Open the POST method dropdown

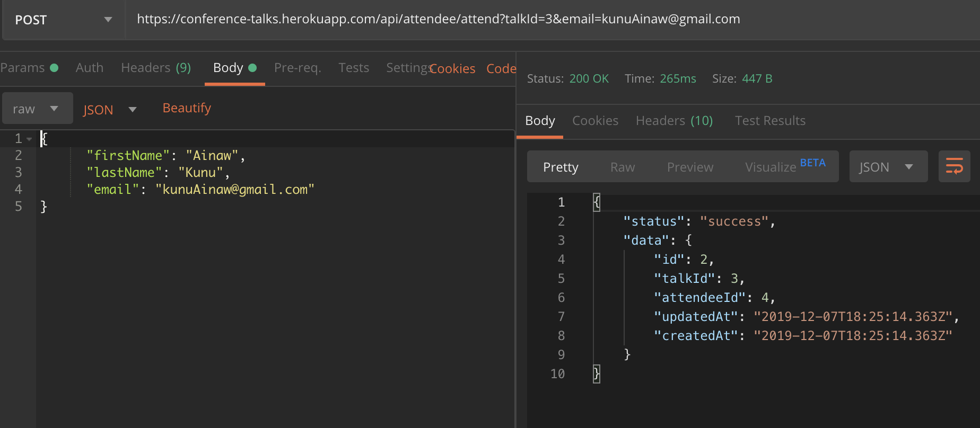pos(64,20)
